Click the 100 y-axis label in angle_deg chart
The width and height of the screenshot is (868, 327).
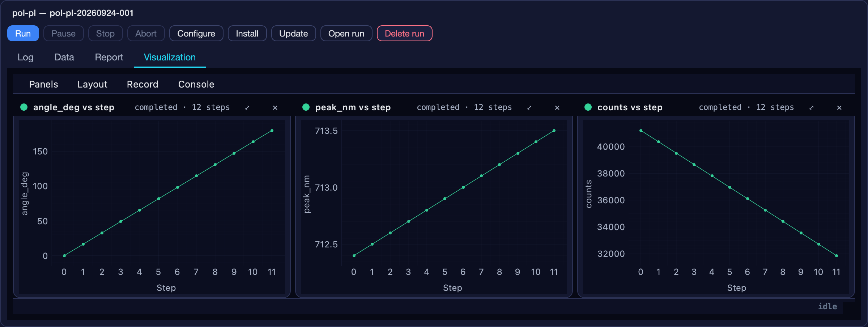tap(40, 186)
